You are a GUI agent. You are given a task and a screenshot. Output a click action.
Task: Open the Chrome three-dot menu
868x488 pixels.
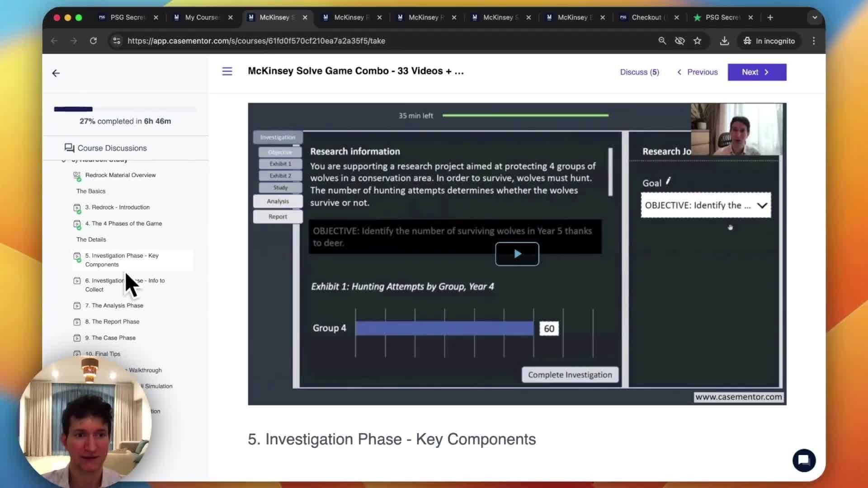814,41
